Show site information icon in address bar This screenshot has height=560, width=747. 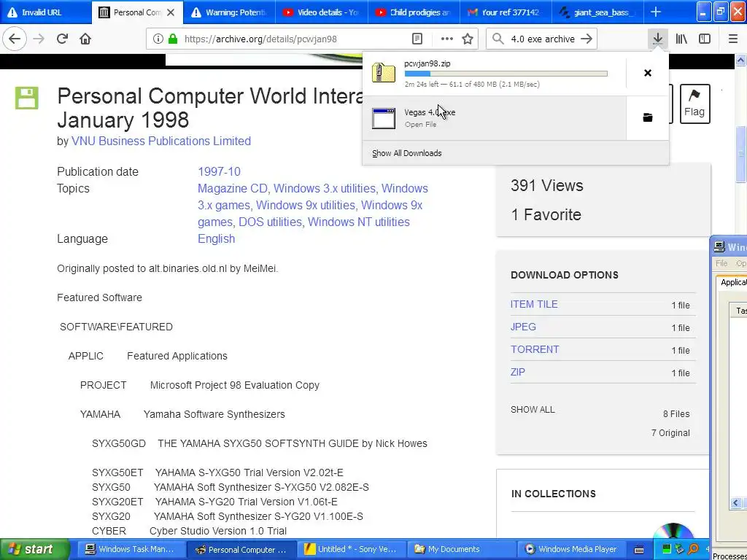point(158,39)
